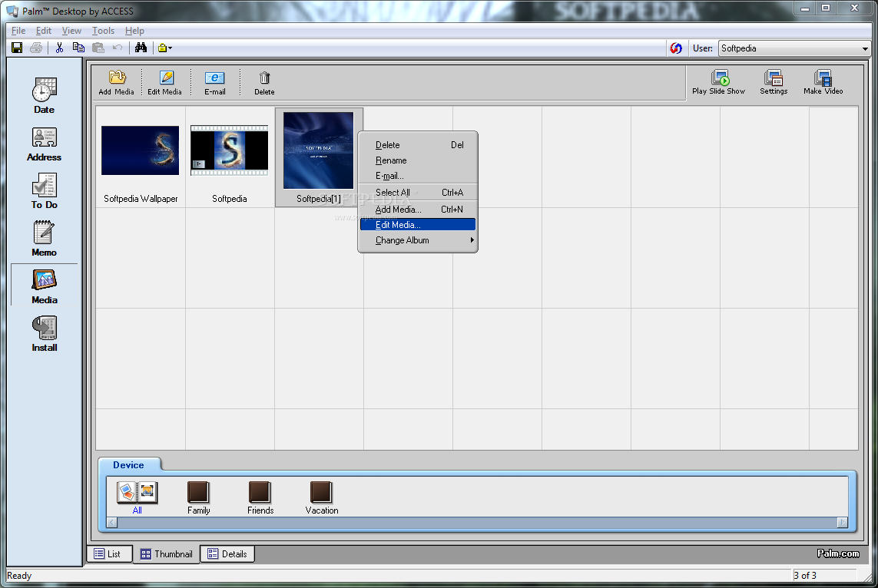Choose E-mail... in context menu
The height and width of the screenshot is (588, 878).
pos(418,176)
